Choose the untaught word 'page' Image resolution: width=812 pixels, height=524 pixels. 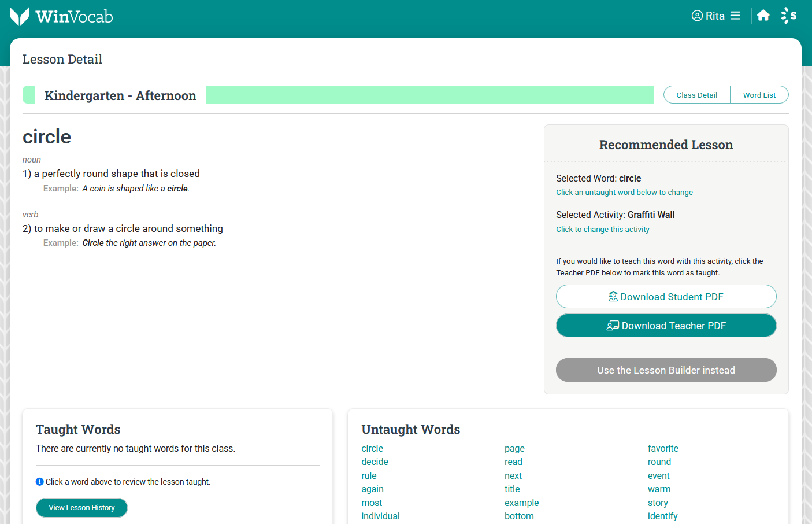click(514, 449)
